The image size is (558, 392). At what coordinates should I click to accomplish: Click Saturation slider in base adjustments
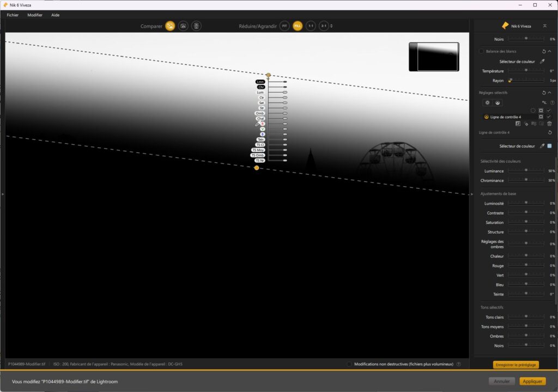point(526,222)
